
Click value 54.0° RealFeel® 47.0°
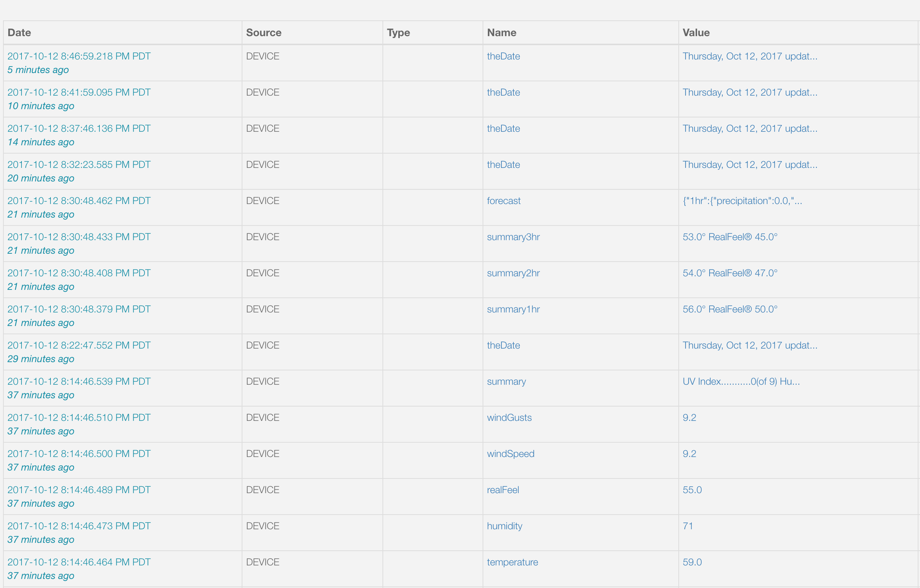730,273
